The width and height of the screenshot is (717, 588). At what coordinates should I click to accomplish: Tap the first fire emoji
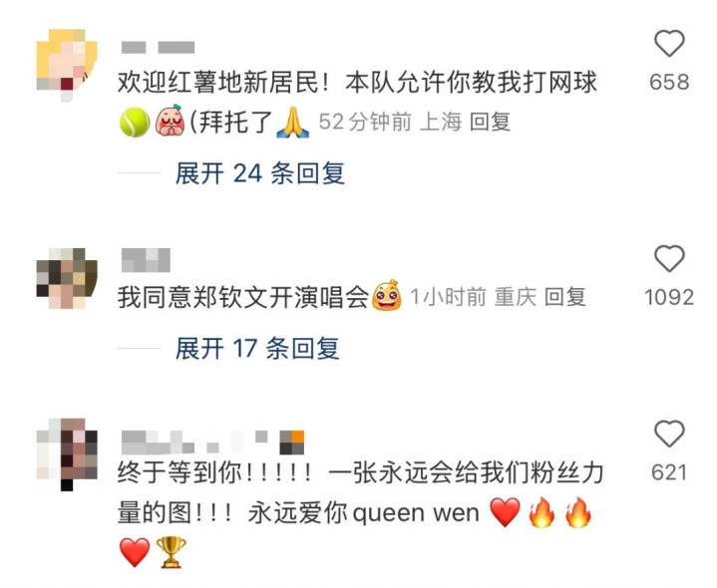[541, 512]
